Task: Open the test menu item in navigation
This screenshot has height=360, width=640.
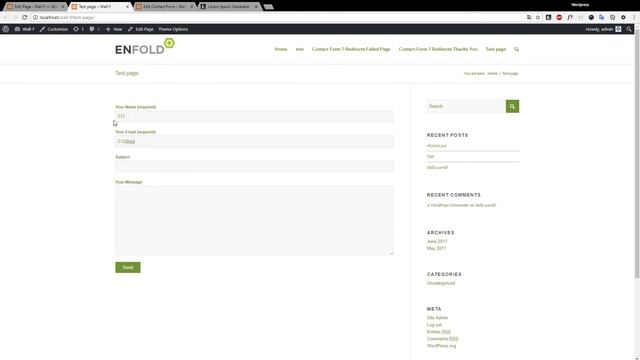Action: 300,49
